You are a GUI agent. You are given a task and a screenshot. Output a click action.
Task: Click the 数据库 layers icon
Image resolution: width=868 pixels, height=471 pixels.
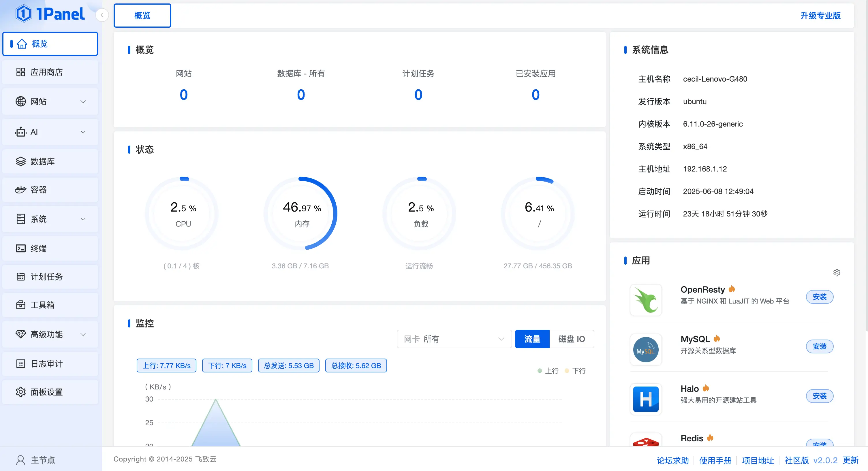(x=20, y=161)
